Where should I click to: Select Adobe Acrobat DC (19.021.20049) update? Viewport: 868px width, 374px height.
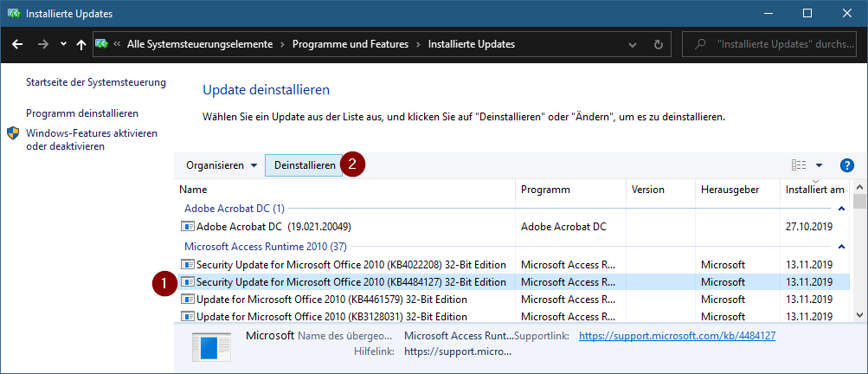pos(512,227)
